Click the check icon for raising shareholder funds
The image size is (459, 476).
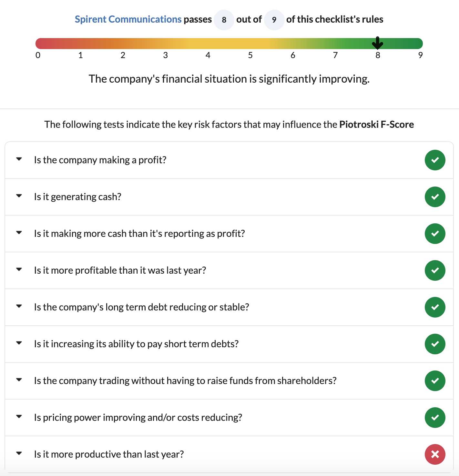point(435,381)
